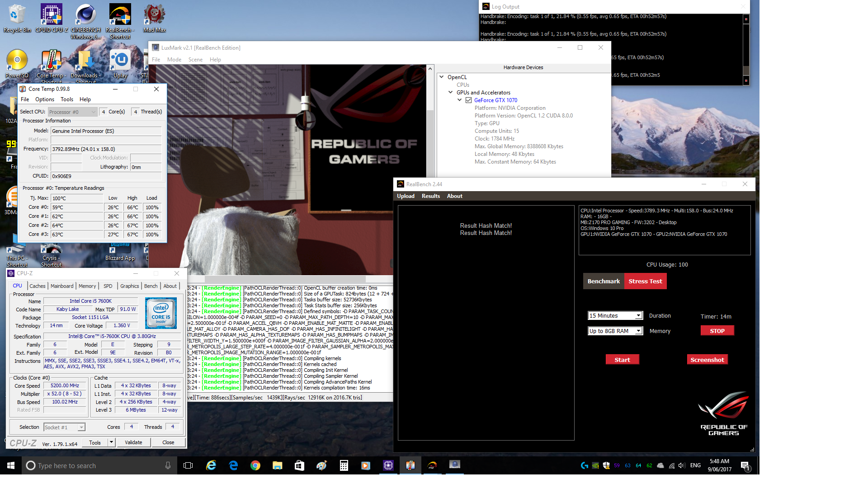Launch Internet Explorer from the taskbar

click(211, 465)
